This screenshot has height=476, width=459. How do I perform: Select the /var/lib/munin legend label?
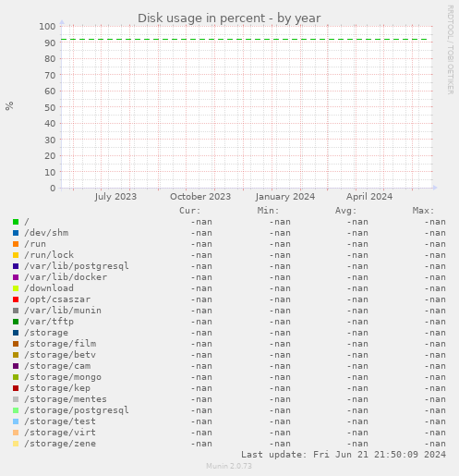coord(63,311)
